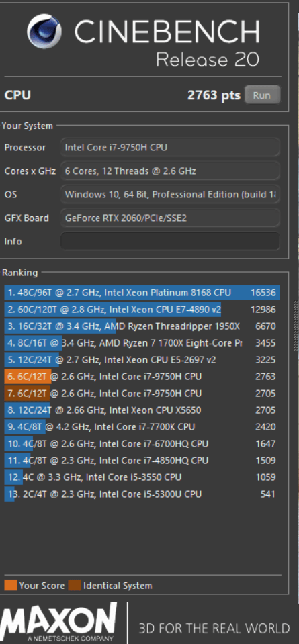Click the MAXON logo at bottom
299x644 pixels.
(58, 623)
